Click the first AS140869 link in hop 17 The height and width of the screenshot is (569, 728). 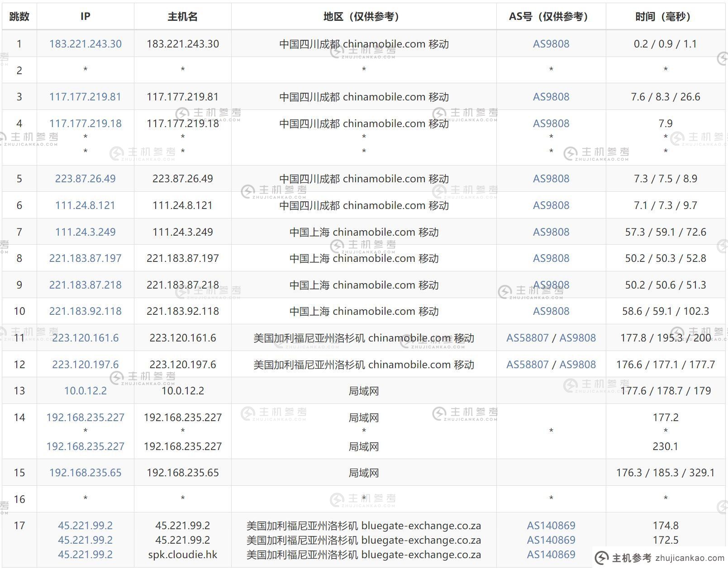pyautogui.click(x=551, y=526)
